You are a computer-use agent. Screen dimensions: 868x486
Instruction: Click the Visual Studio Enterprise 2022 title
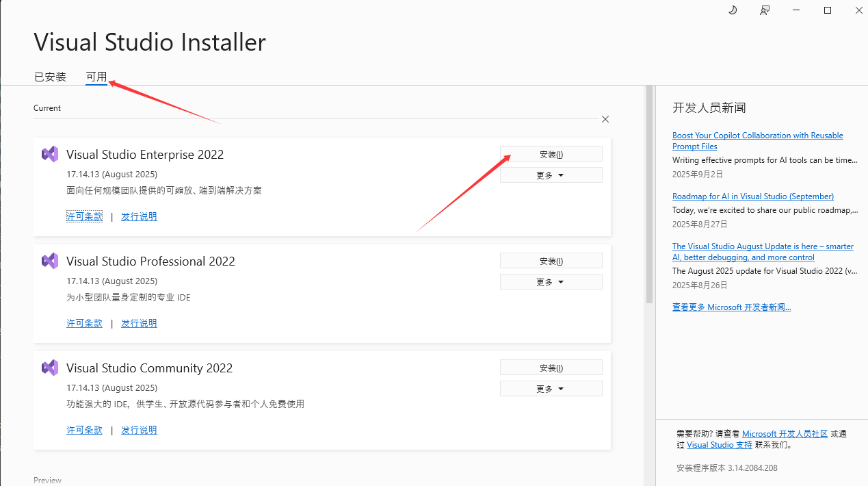[145, 155]
